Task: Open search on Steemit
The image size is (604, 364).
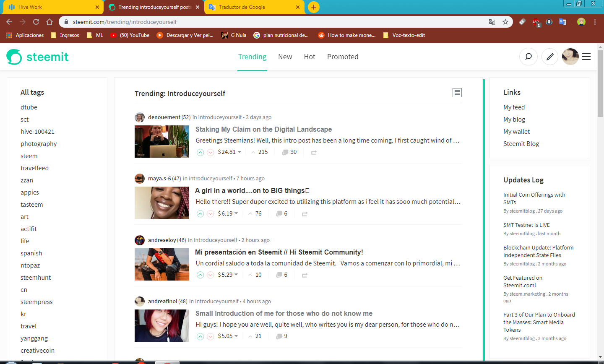Action: (x=528, y=57)
